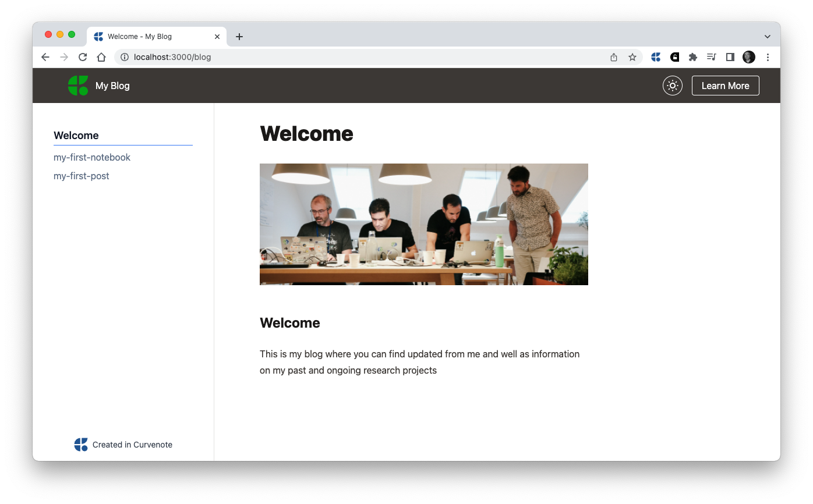Open my-first-notebook in the sidebar
The width and height of the screenshot is (813, 504).
click(x=92, y=157)
